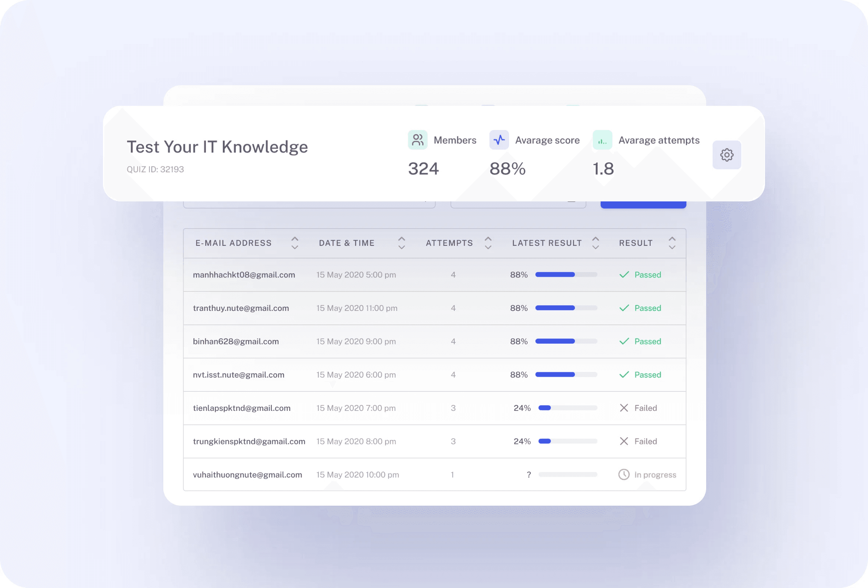Click the DATE & TIME column header
The height and width of the screenshot is (588, 868).
346,243
